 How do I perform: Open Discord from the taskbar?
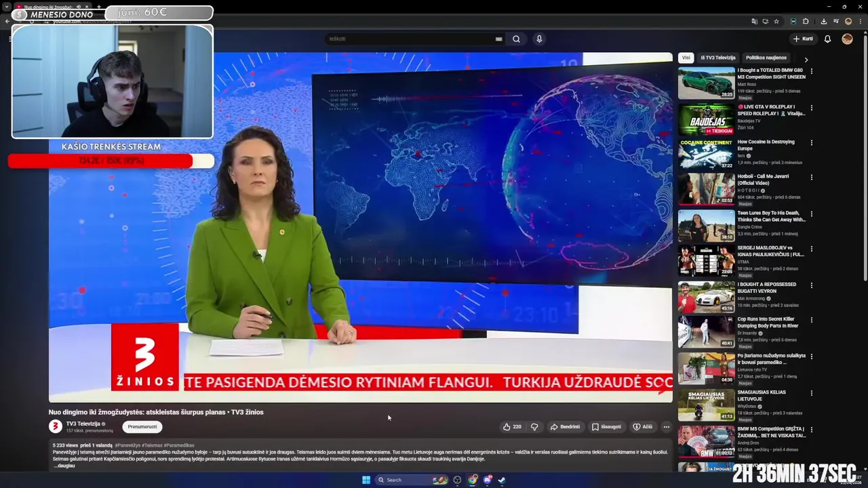pyautogui.click(x=488, y=480)
